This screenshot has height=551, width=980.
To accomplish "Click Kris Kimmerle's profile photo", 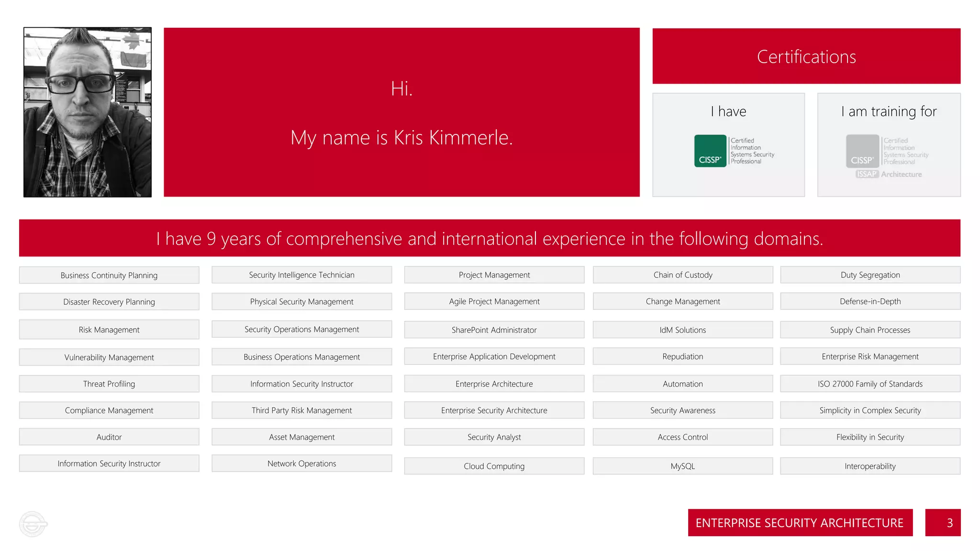I will click(88, 112).
